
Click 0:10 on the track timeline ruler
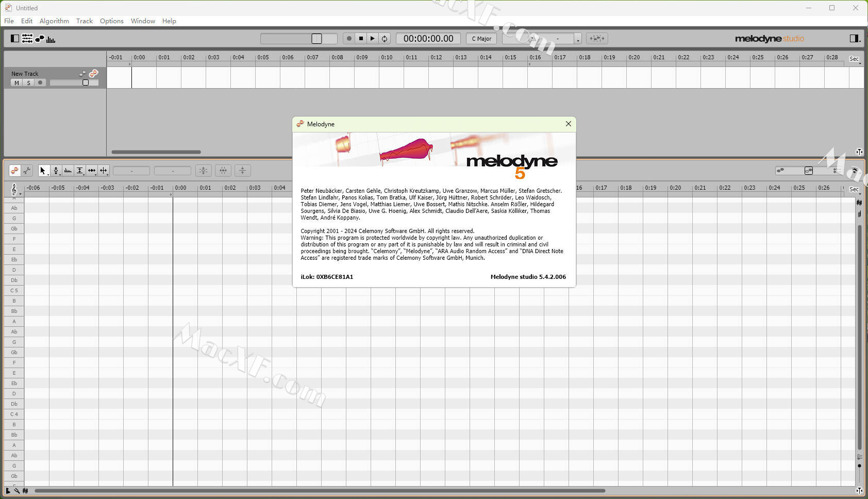coord(387,58)
